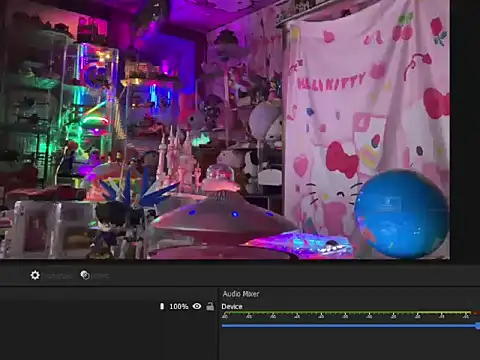Click the blue globe in the preview
The image size is (480, 360).
click(x=402, y=214)
